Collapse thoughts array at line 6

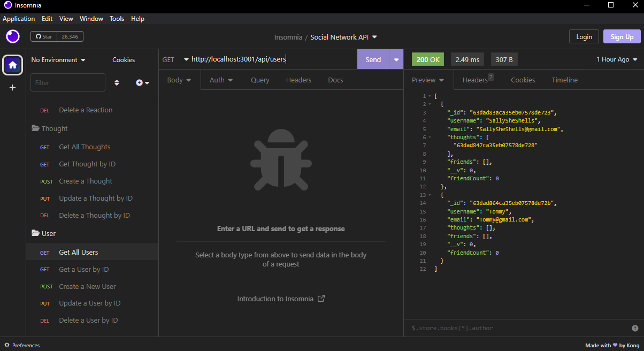coord(430,137)
